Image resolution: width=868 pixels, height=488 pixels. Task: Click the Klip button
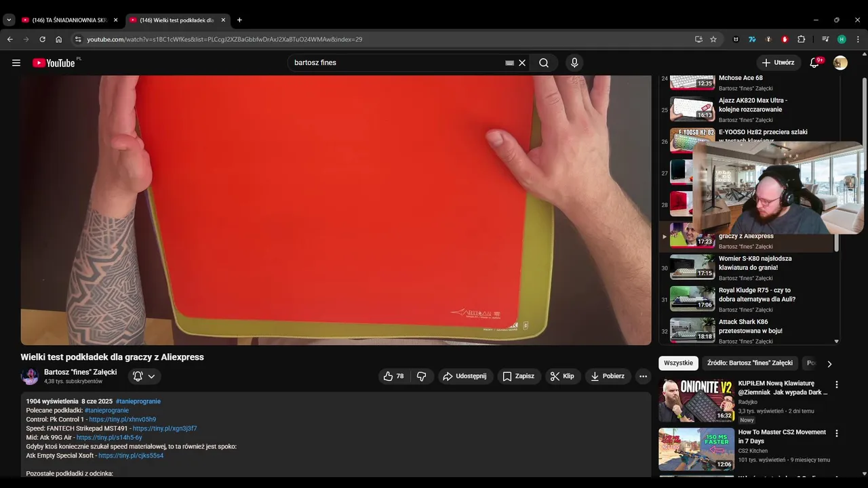562,376
